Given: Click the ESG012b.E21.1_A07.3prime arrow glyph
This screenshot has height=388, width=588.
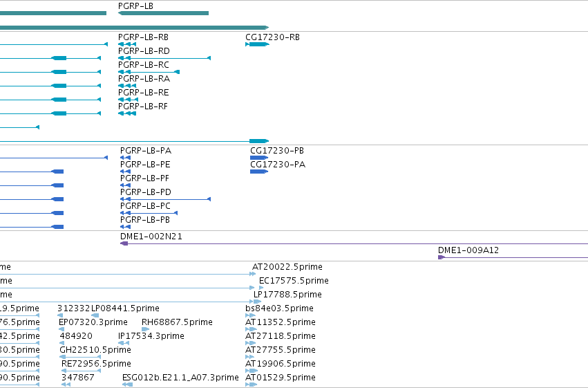Looking at the screenshot, I should point(128,385).
